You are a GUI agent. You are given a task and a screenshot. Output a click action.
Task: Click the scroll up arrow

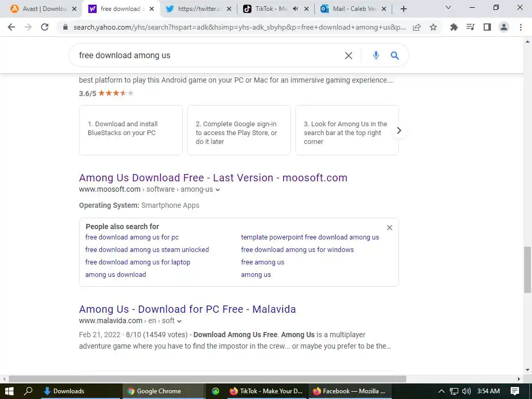527,42
